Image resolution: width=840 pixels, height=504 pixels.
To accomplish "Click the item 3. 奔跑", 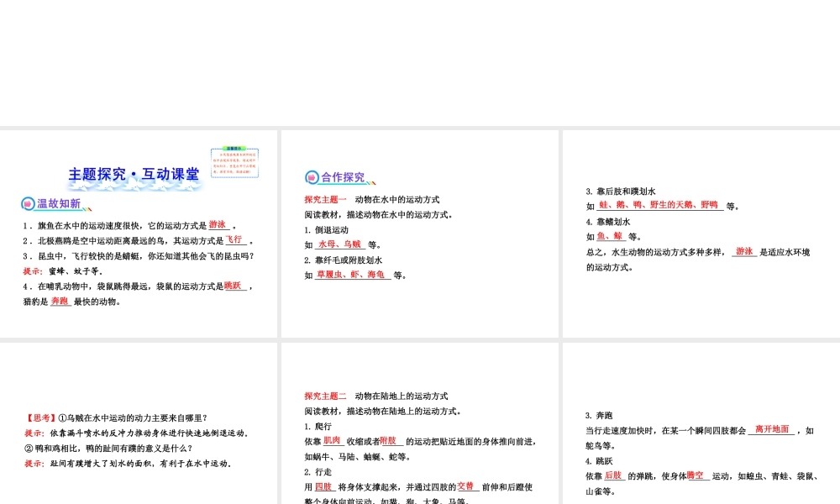I will pyautogui.click(x=599, y=416).
